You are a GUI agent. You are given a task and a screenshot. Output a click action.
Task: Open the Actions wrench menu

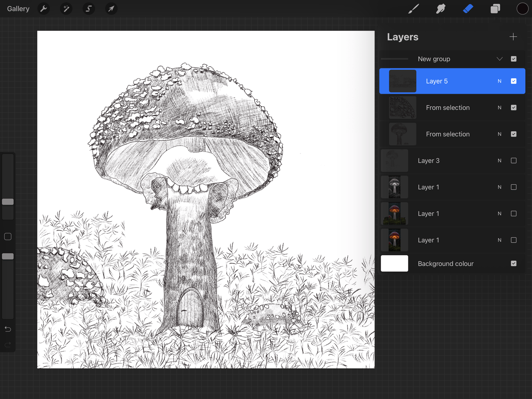point(44,9)
